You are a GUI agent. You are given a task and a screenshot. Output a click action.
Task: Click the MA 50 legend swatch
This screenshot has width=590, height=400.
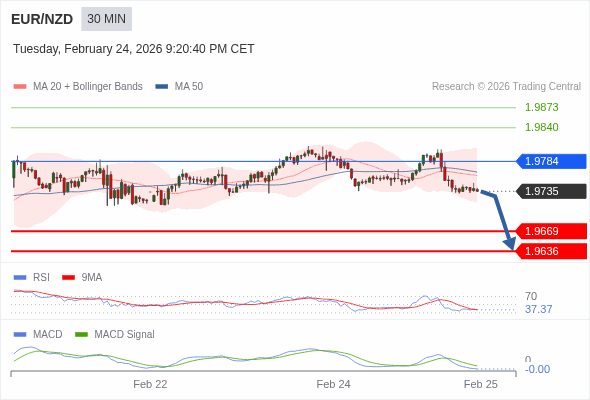[x=162, y=87]
